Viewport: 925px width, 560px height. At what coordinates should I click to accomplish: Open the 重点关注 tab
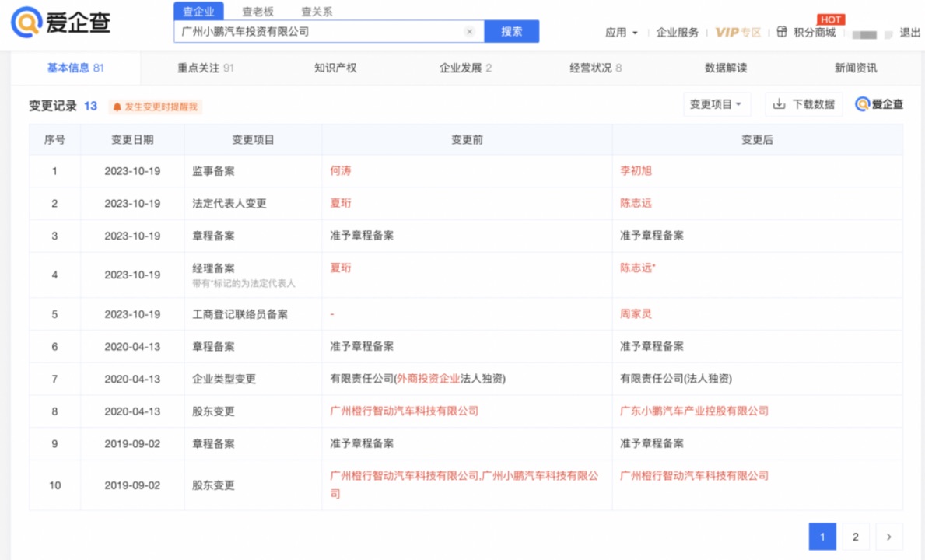[x=205, y=68]
